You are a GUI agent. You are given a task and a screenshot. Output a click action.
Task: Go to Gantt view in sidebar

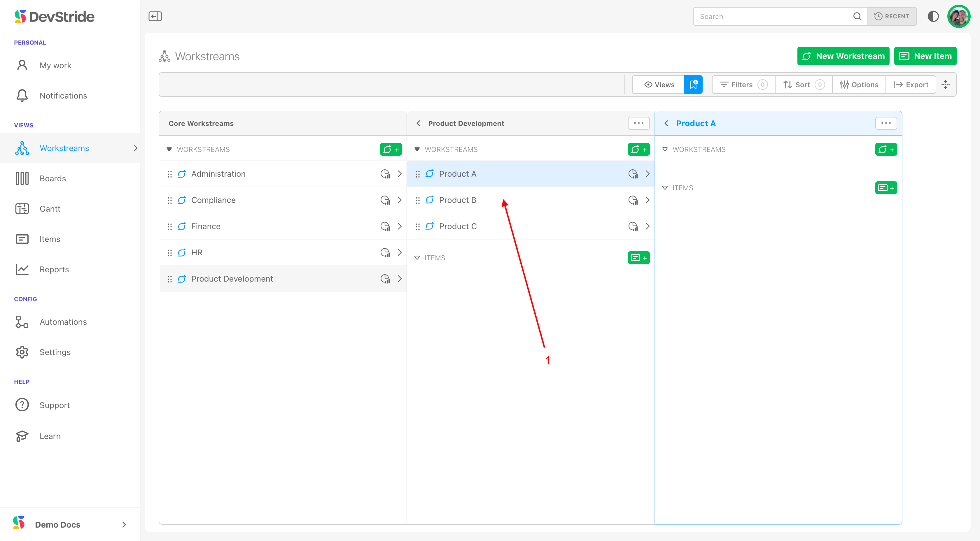point(50,209)
